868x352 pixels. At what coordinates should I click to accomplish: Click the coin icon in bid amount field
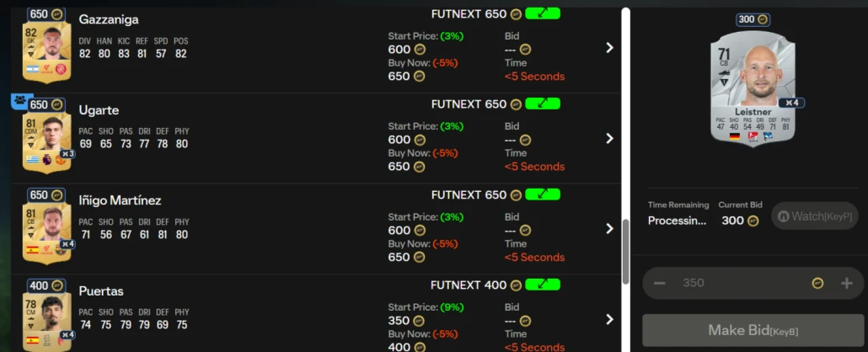817,284
